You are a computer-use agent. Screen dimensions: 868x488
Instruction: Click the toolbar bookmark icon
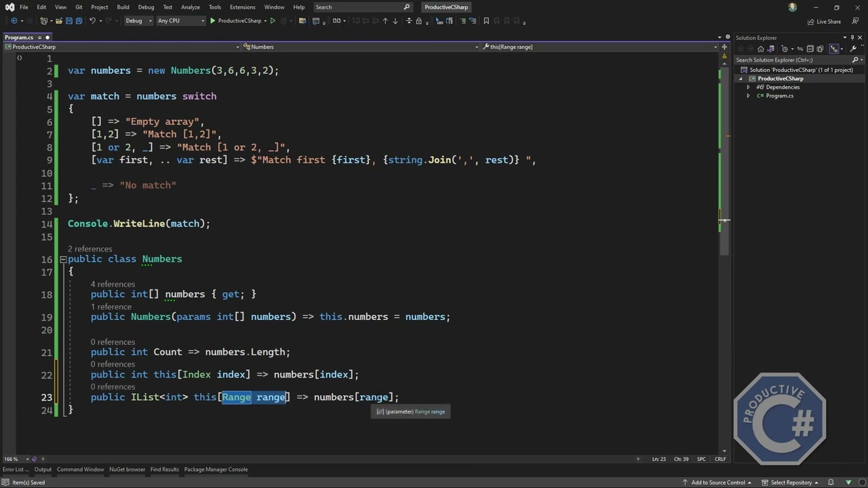486,20
